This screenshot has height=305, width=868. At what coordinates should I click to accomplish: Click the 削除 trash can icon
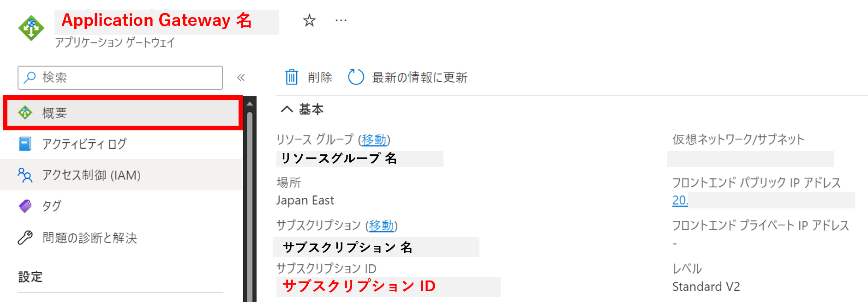292,77
